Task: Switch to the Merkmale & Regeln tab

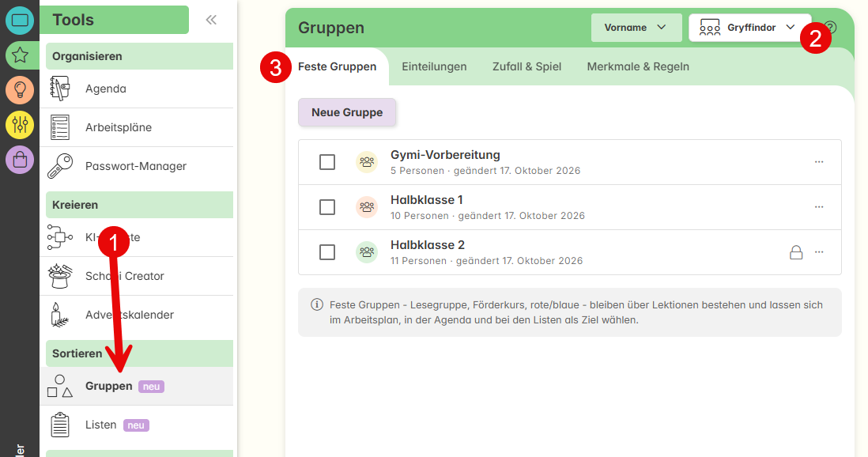Action: click(x=638, y=67)
